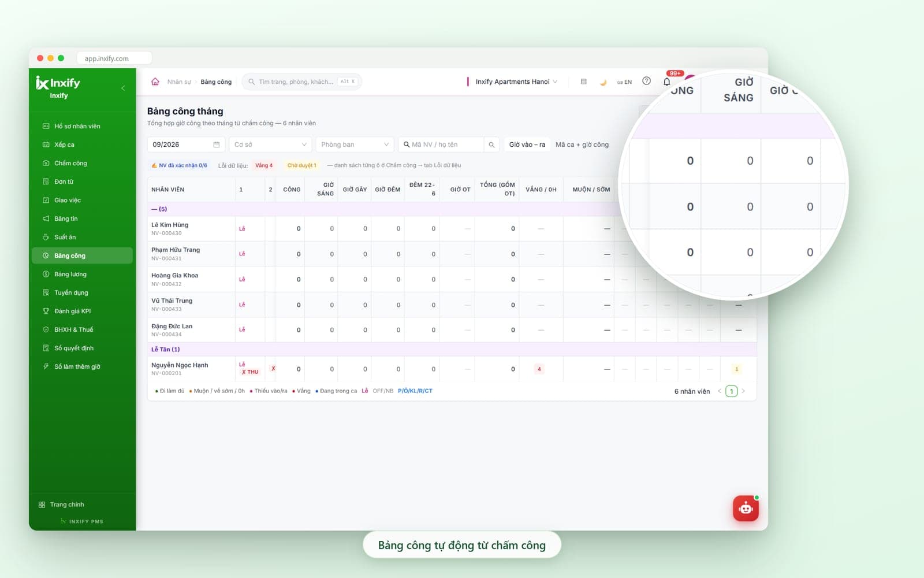Click NV đã xác nhận 0/6 badge

(179, 165)
